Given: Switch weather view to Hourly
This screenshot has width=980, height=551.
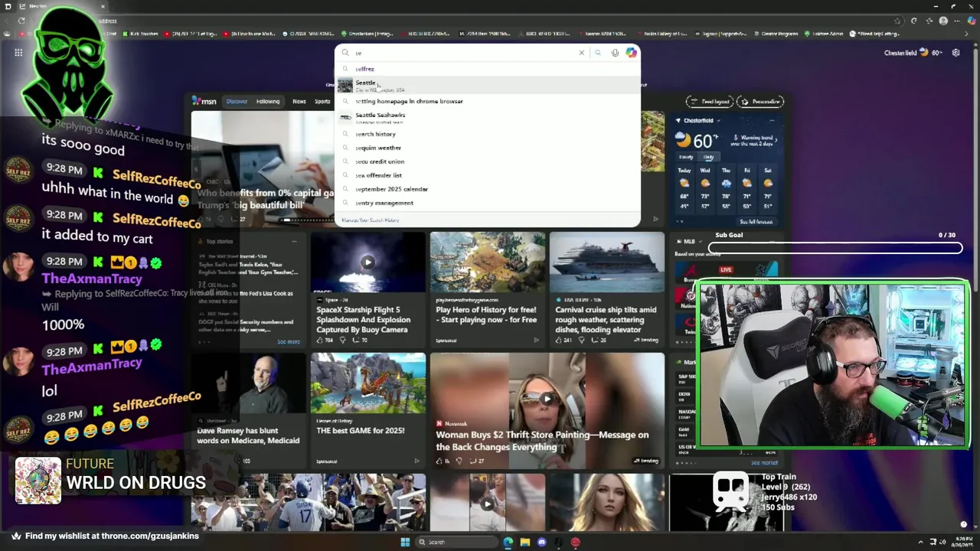Looking at the screenshot, I should click(x=686, y=157).
